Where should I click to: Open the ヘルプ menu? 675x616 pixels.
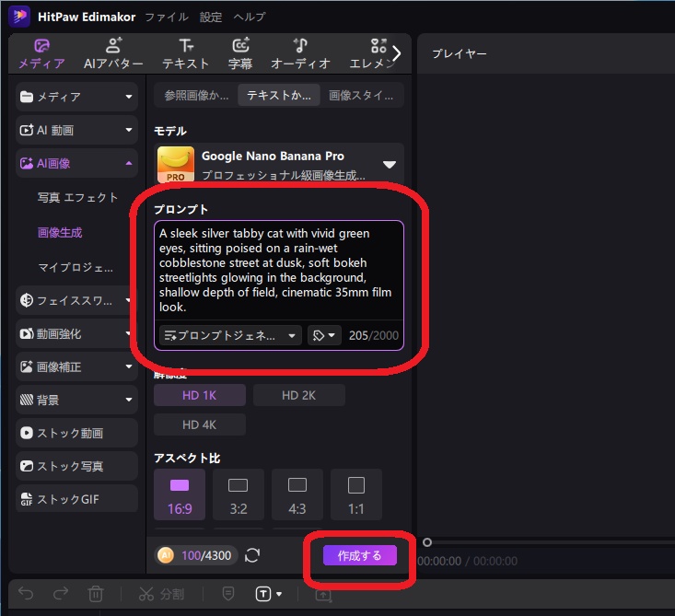(250, 17)
